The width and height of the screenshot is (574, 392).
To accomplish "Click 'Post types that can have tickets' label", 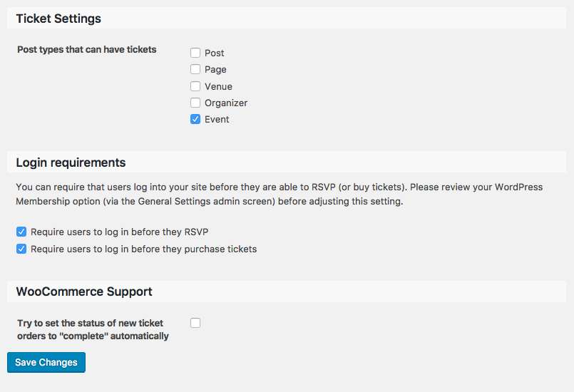I will [86, 50].
